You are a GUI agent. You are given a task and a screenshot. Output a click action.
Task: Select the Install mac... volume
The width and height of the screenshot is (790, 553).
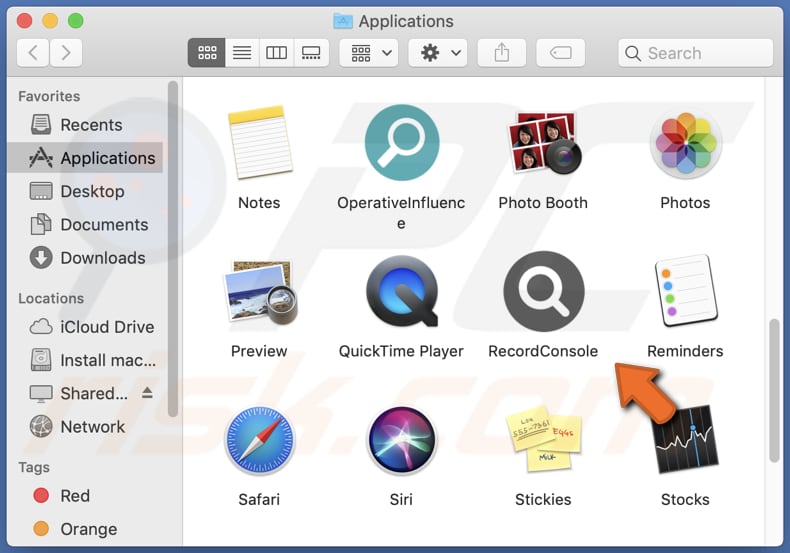pyautogui.click(x=84, y=360)
